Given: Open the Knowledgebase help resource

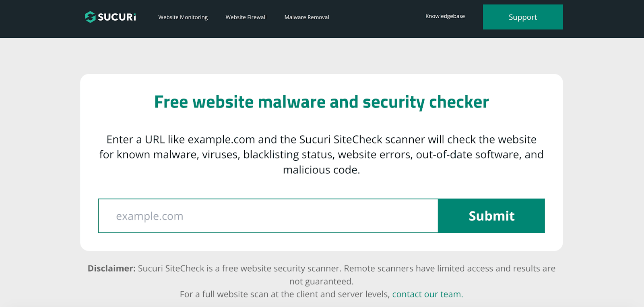Looking at the screenshot, I should click(444, 16).
